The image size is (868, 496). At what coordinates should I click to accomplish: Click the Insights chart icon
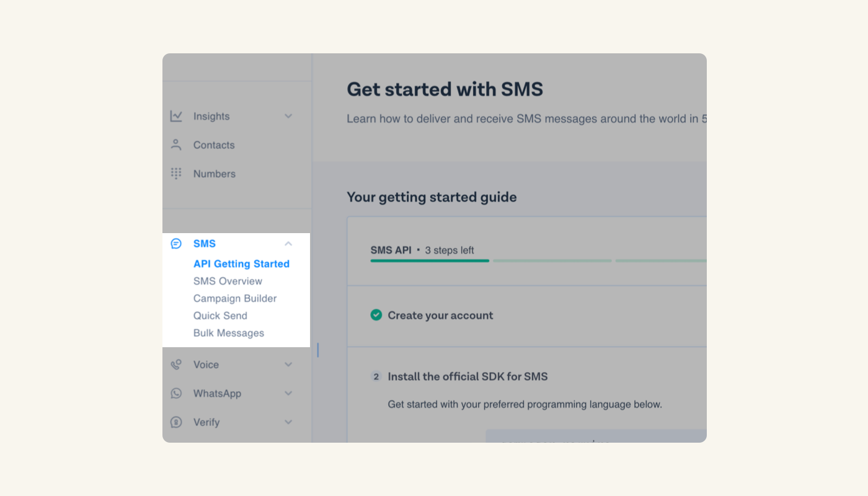177,116
